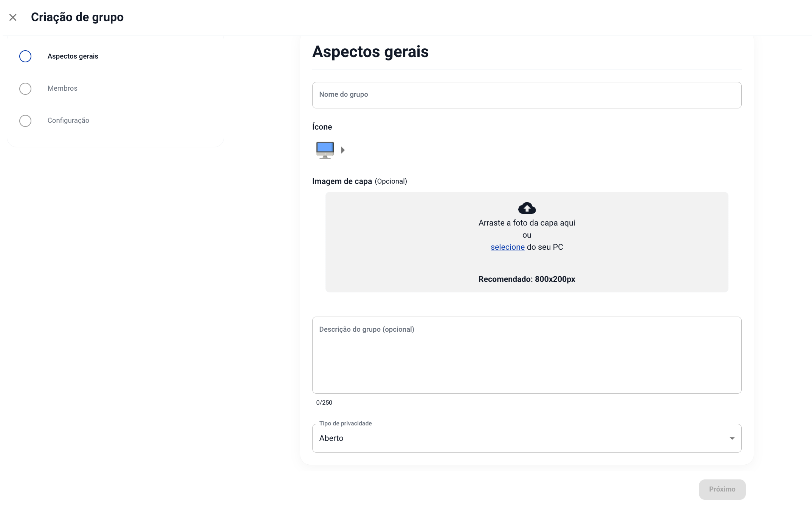Click the Imagem de capa label
The width and height of the screenshot is (812, 507).
[342, 181]
